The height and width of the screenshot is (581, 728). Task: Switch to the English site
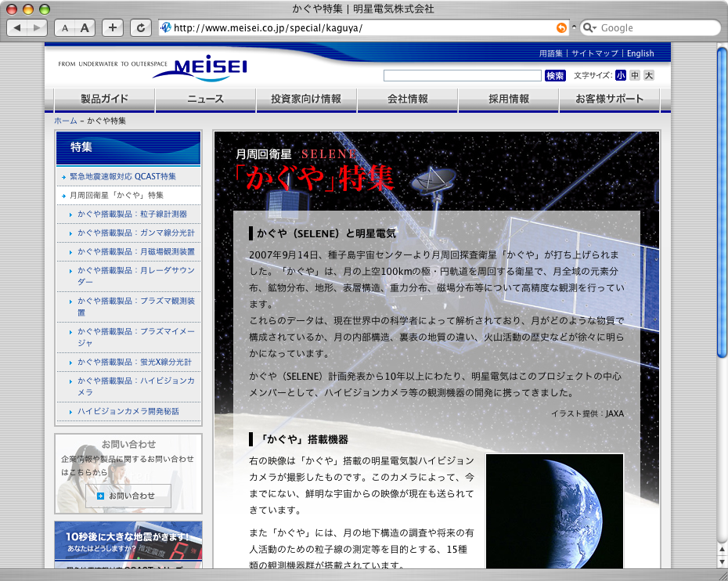click(640, 53)
